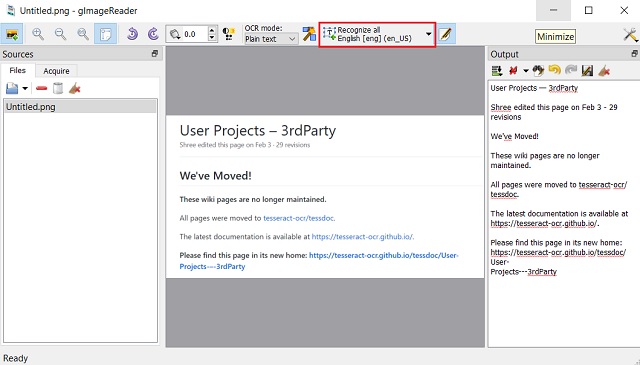Click the Sources panel title
The width and height of the screenshot is (640, 365).
18,54
